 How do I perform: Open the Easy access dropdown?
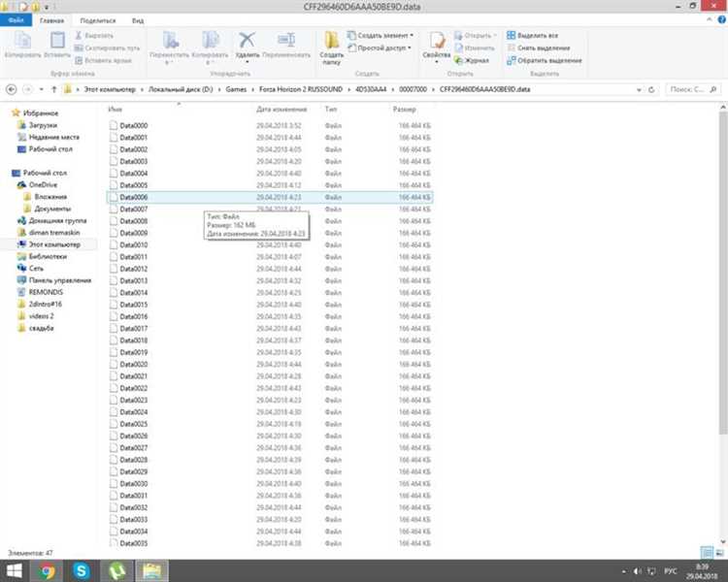point(380,48)
